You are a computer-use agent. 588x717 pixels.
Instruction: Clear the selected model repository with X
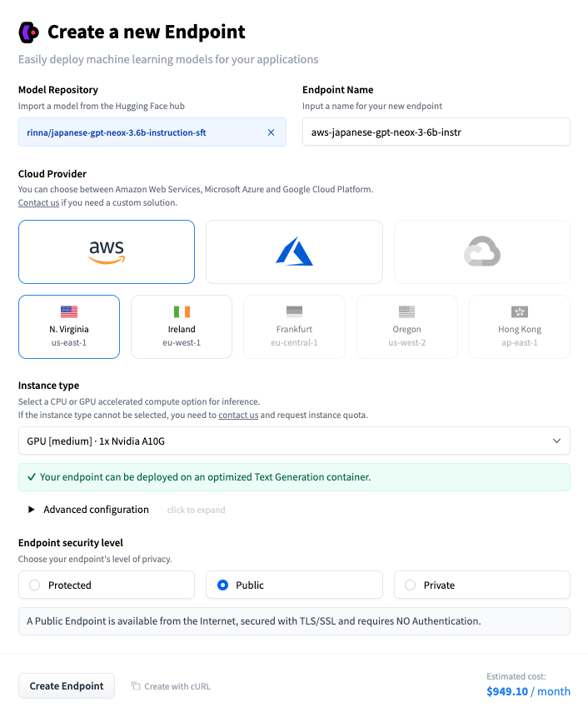[x=271, y=132]
